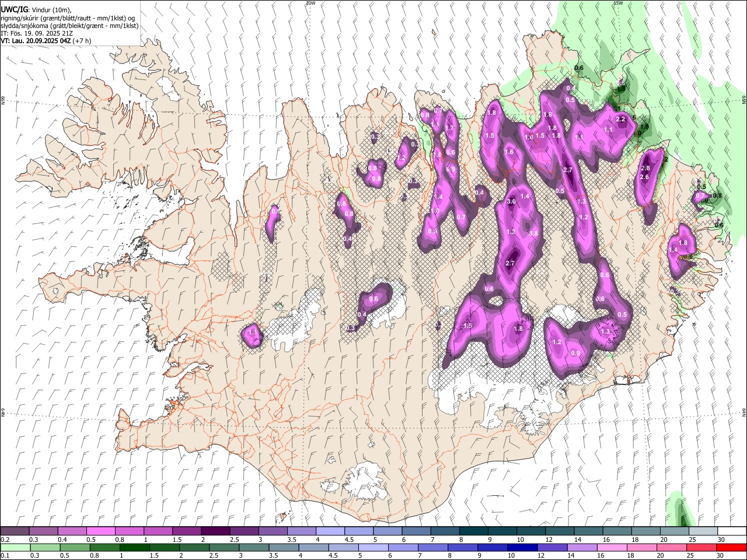Select the pale lavender swatch labeled 4 in purple row
747x560 pixels.
pos(330,531)
